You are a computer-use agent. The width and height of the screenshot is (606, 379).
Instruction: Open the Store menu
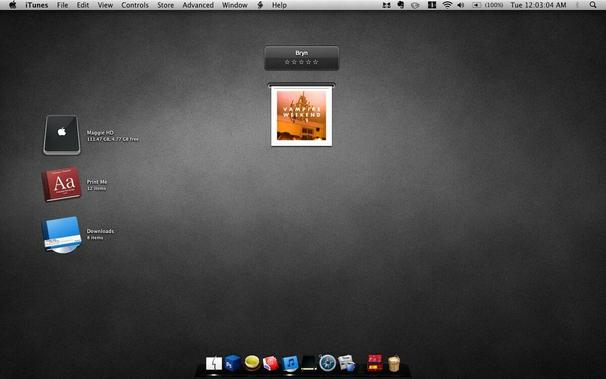165,5
